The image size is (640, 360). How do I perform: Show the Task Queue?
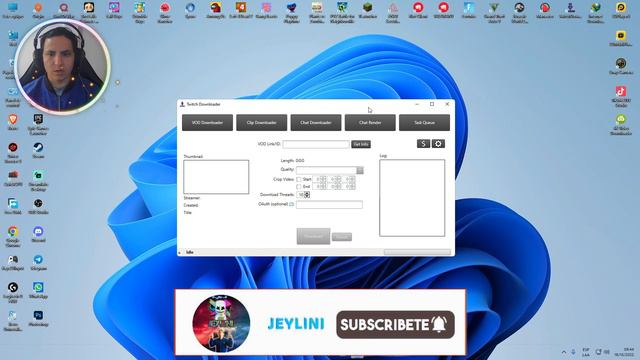coord(424,122)
